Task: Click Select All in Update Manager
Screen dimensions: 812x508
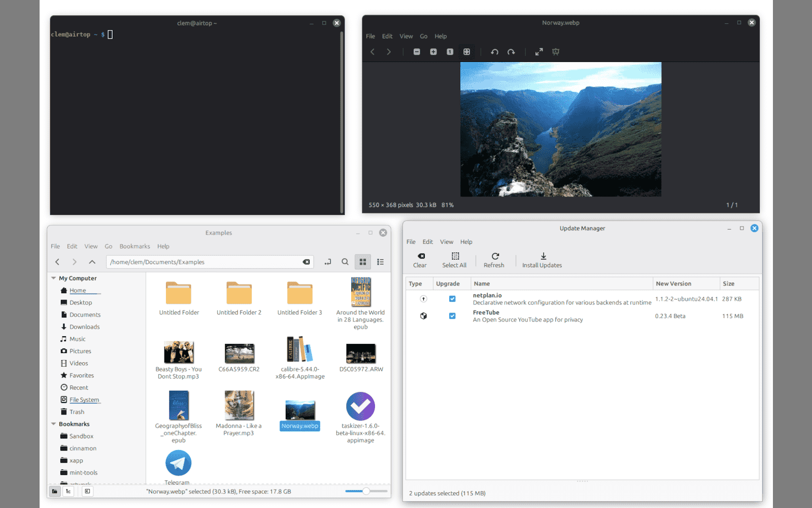Action: click(454, 260)
